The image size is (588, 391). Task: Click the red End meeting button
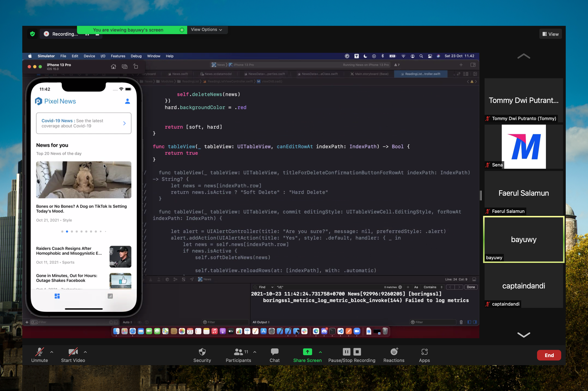coord(549,355)
